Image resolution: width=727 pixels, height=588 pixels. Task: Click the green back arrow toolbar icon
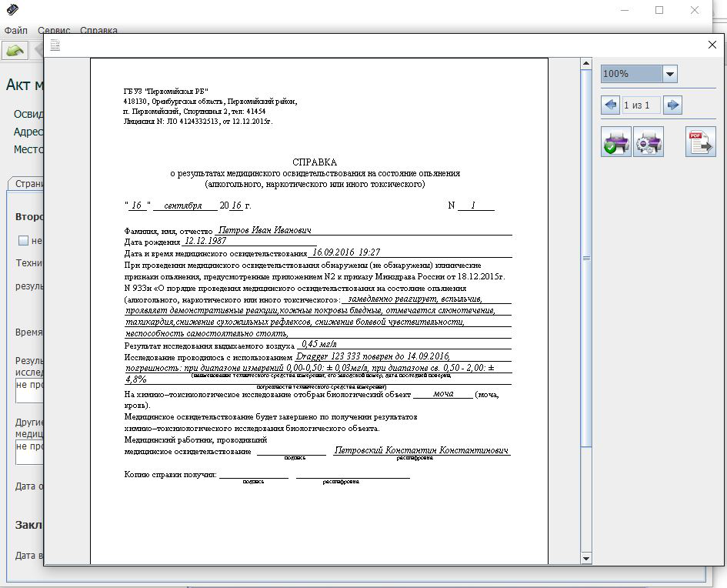[15, 51]
